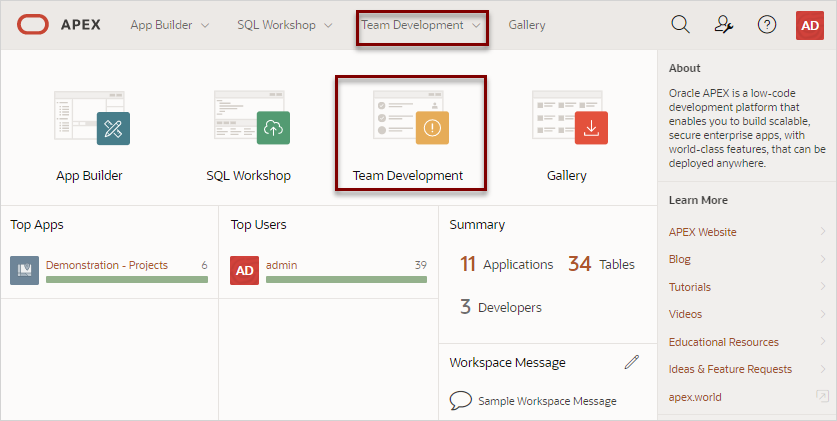
Task: Open the Tutorials link
Action: pyautogui.click(x=690, y=287)
